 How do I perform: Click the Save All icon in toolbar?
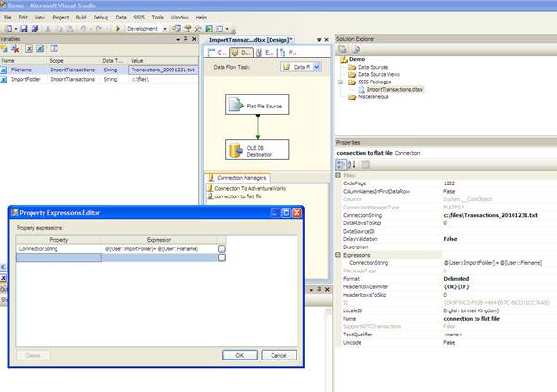tap(34, 29)
